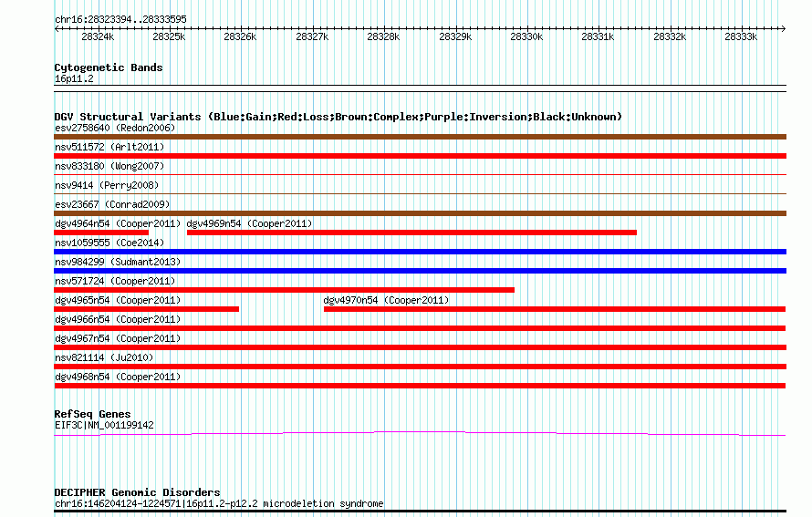Open variant label nsv511572 (Arlt2011)

[x=109, y=147]
